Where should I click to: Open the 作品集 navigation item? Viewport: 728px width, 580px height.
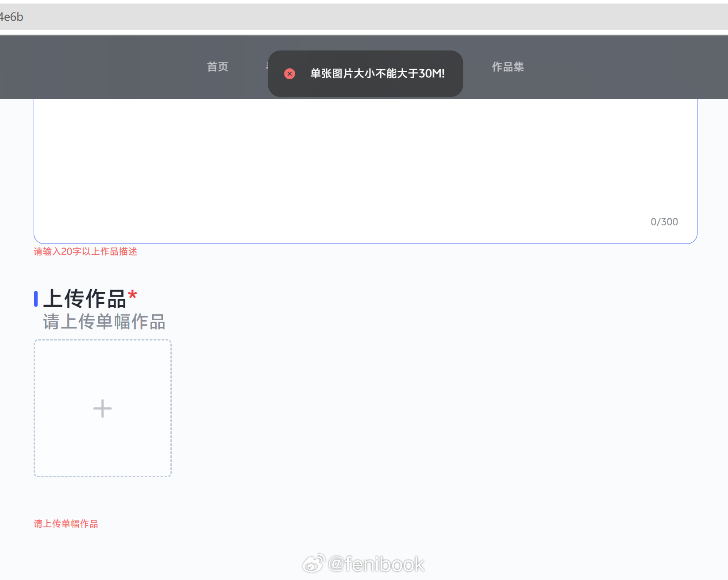click(508, 67)
